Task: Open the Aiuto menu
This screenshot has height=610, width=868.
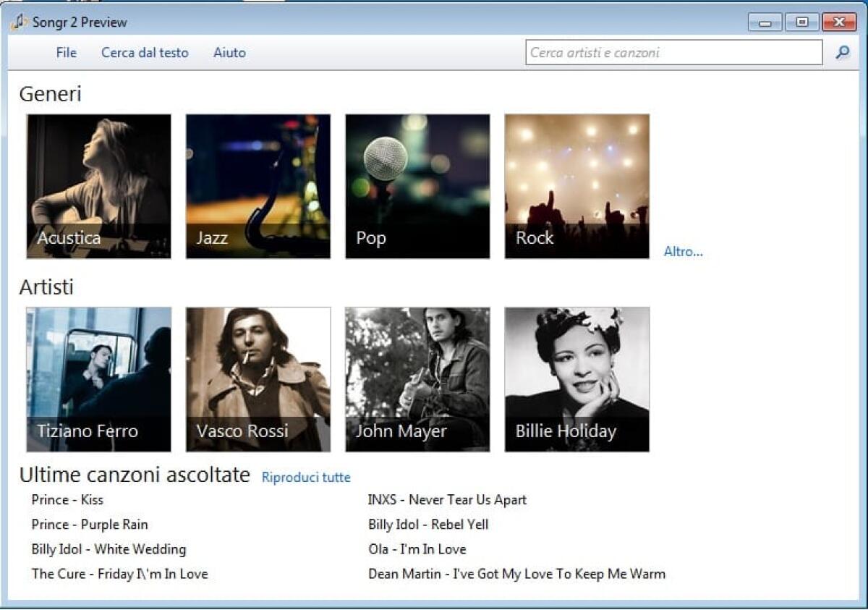Action: tap(229, 52)
